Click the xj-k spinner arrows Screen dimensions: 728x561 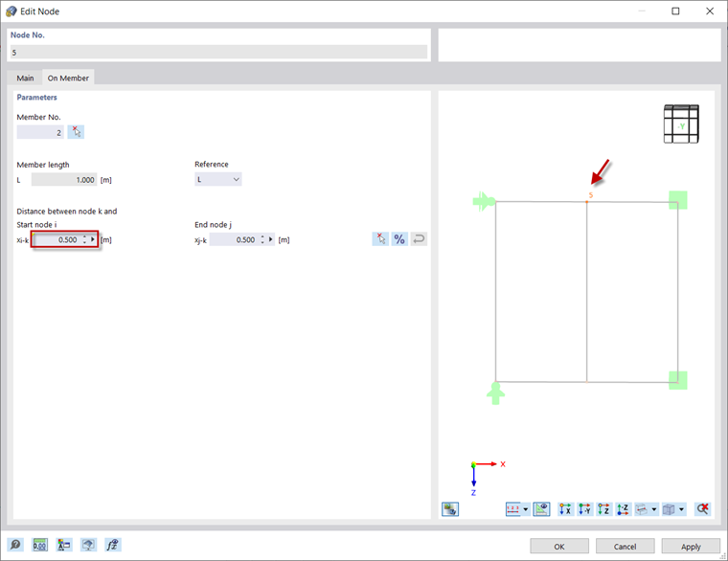[x=262, y=239]
